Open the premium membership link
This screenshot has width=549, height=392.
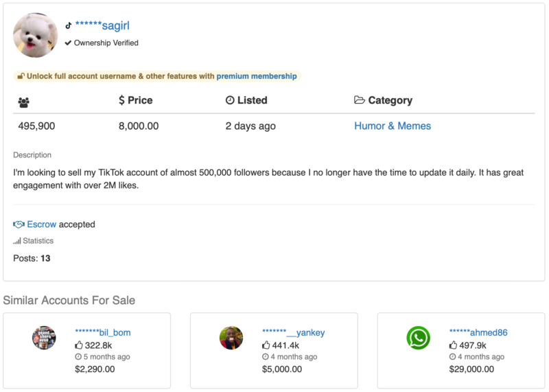pos(257,76)
